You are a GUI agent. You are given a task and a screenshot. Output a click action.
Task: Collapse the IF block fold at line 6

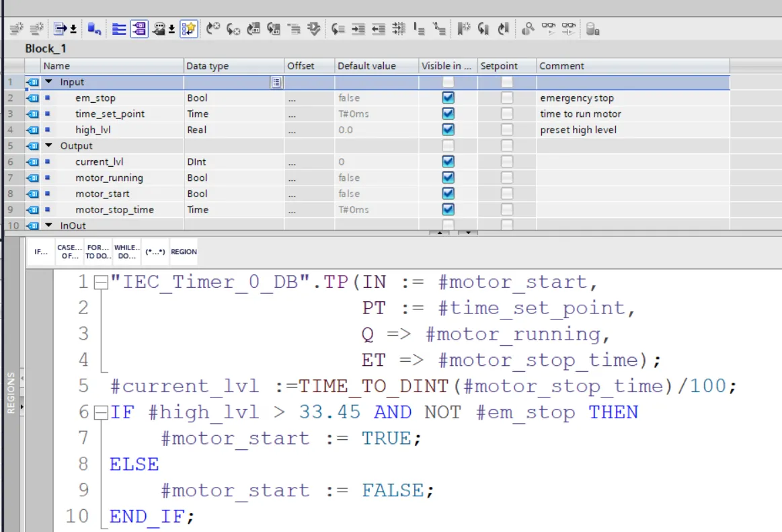click(x=102, y=413)
